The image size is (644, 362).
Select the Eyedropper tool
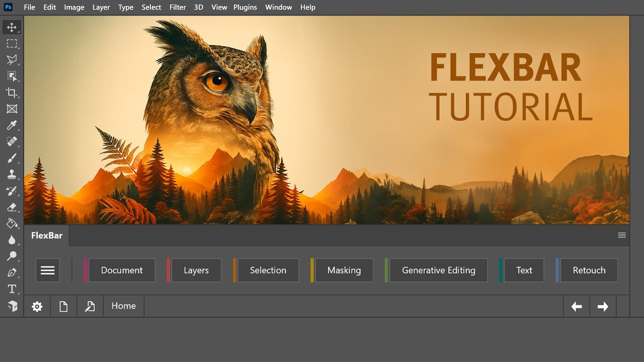coord(12,125)
